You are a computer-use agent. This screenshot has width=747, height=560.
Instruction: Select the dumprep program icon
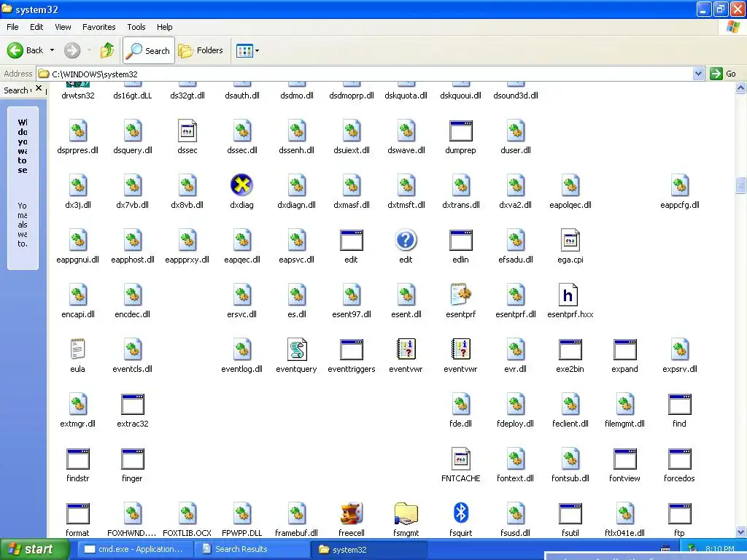pyautogui.click(x=461, y=131)
